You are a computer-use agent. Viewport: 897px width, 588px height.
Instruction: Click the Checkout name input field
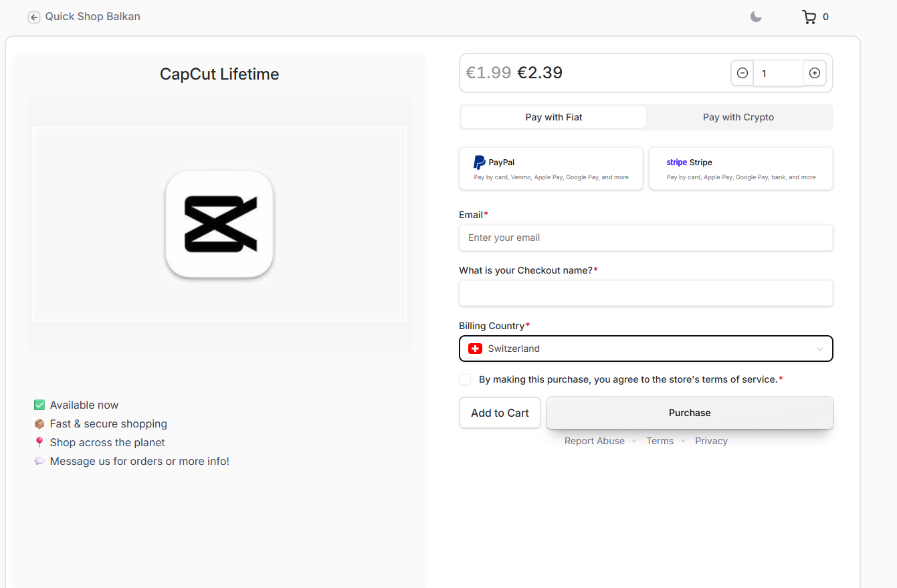(646, 293)
